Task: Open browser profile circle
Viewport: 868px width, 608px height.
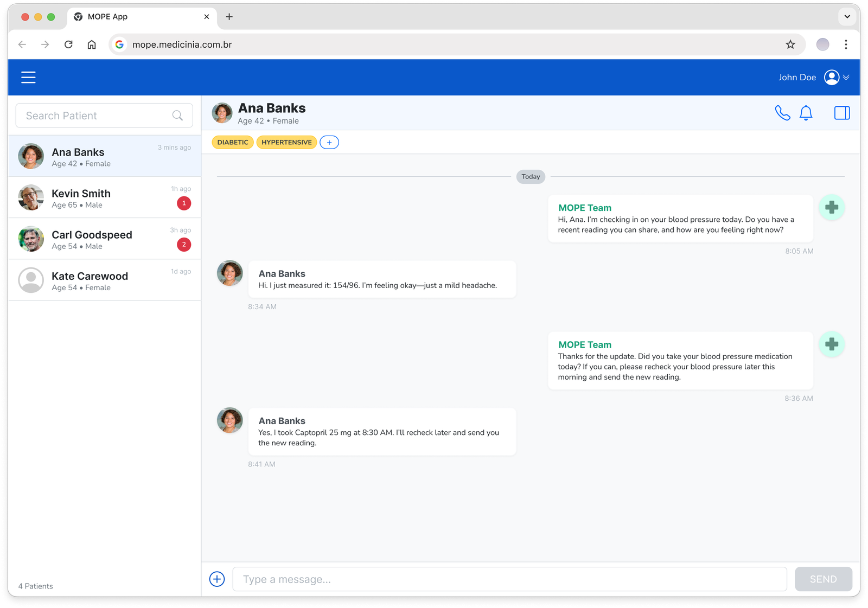Action: tap(822, 44)
